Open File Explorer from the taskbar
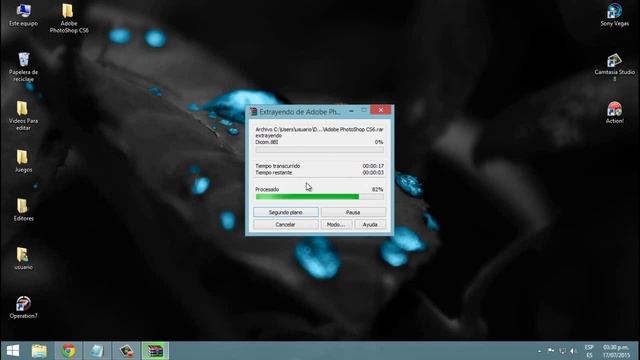Image resolution: width=640 pixels, height=360 pixels. [x=39, y=351]
